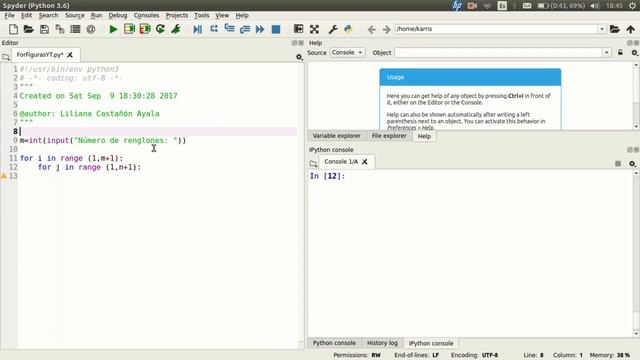Open the system power gear menu

click(x=632, y=5)
